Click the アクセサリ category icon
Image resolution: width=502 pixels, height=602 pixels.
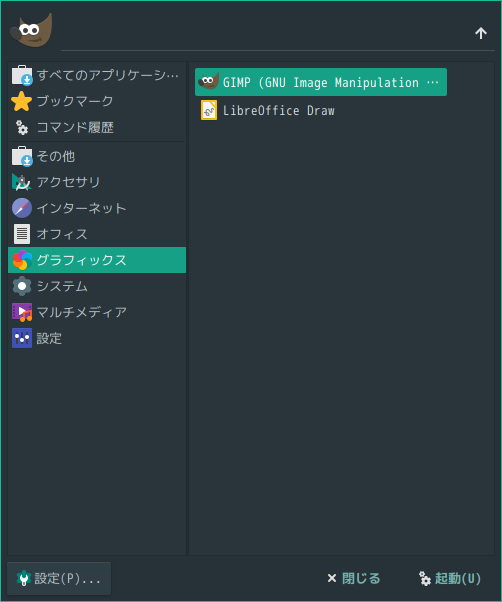(22, 182)
